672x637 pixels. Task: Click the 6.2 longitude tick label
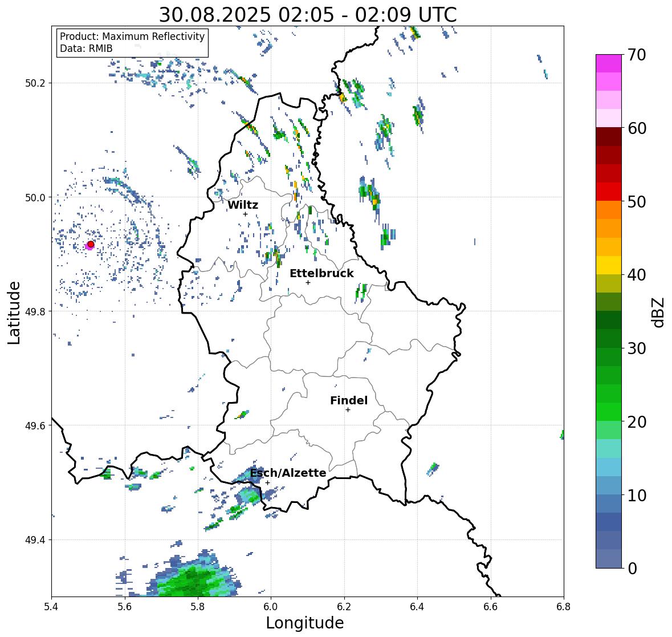click(x=344, y=607)
